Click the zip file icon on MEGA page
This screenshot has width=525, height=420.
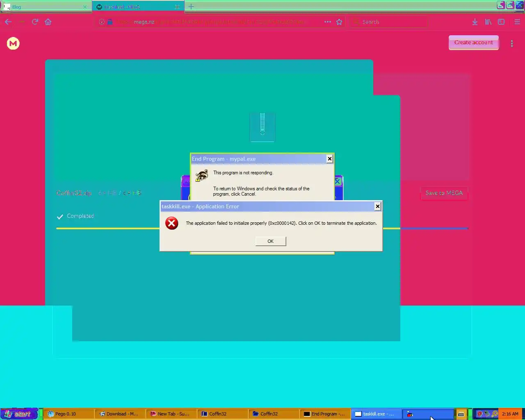point(262,127)
